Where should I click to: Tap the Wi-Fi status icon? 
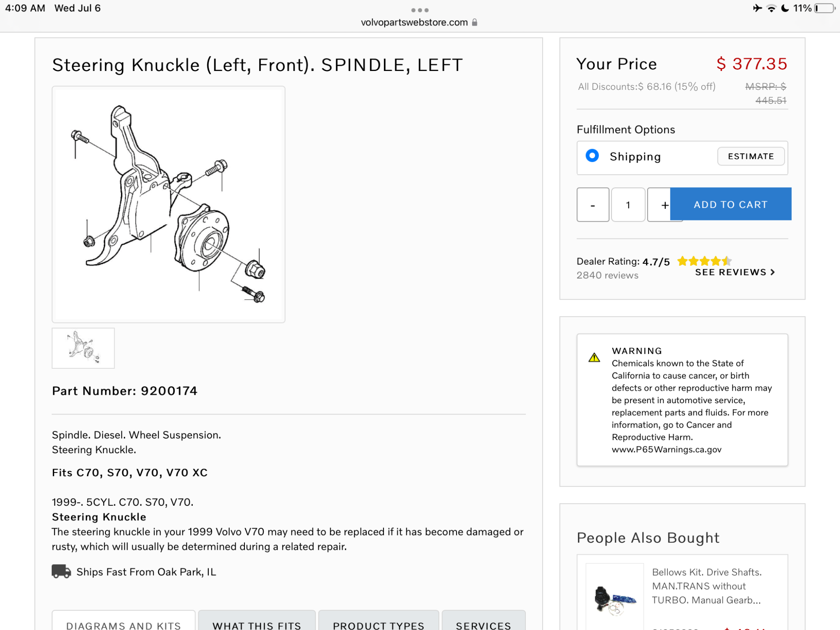pos(771,8)
